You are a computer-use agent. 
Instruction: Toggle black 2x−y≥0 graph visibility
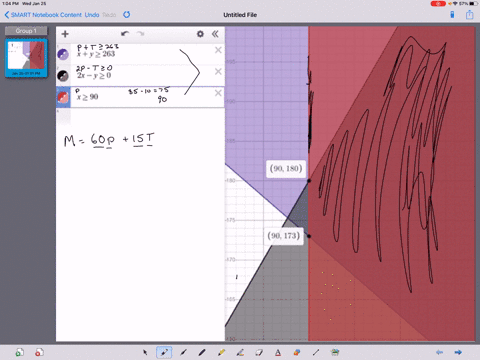click(63, 76)
